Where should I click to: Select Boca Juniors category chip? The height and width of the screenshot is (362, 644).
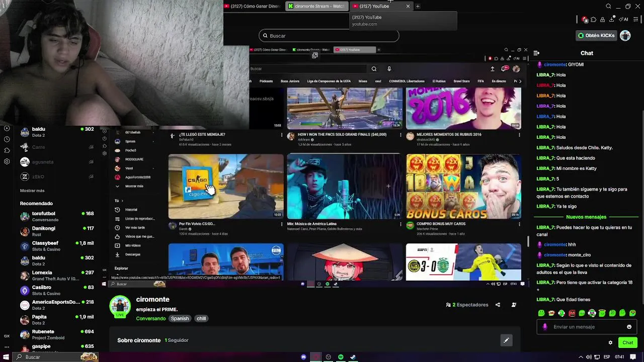tap(290, 81)
